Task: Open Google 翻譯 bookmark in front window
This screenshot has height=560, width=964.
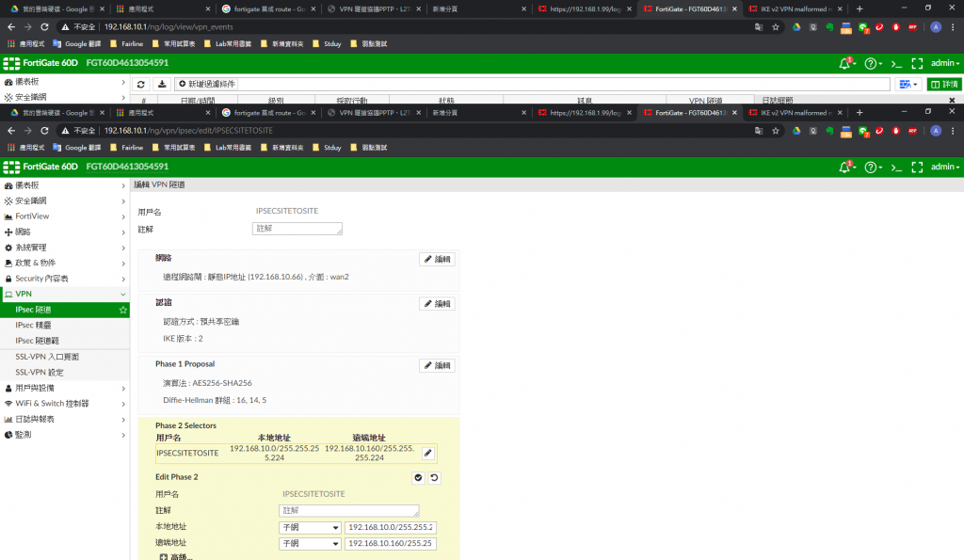Action: 77,148
